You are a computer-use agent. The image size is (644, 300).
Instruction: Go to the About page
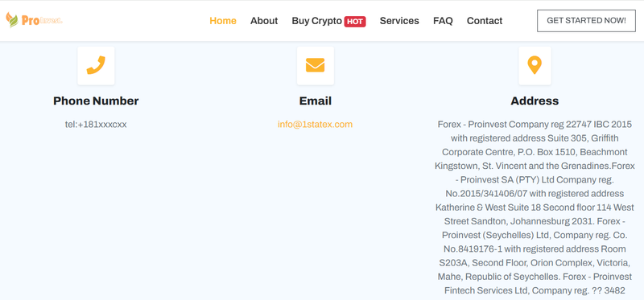[264, 21]
